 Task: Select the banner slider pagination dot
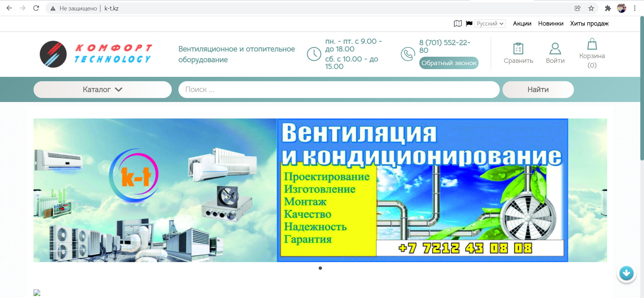pyautogui.click(x=320, y=268)
